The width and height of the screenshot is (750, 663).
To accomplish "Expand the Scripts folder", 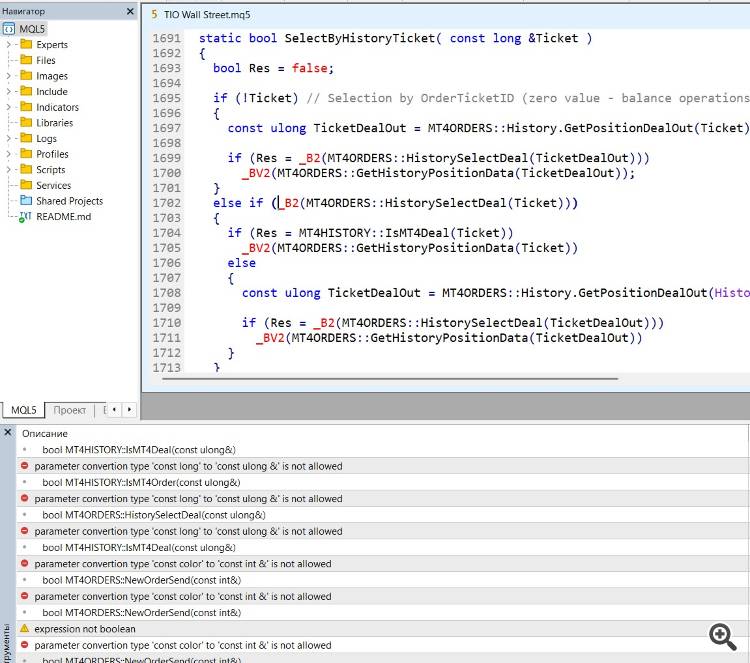I will point(9,170).
